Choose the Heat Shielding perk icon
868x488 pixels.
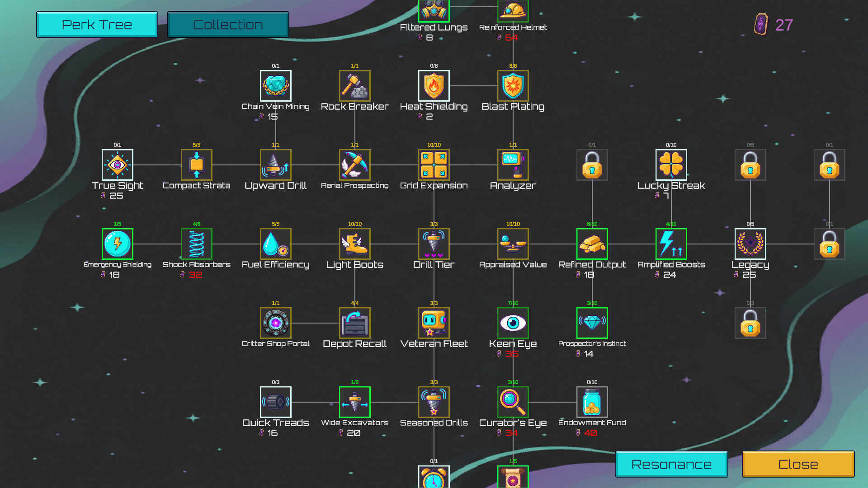point(434,86)
